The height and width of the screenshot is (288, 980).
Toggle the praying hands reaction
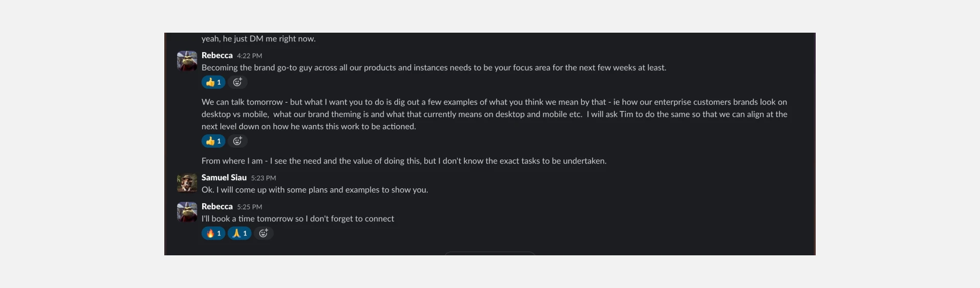point(239,233)
